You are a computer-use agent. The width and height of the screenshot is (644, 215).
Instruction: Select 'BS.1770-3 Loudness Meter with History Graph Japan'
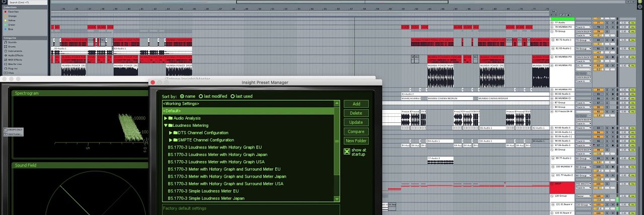point(218,155)
